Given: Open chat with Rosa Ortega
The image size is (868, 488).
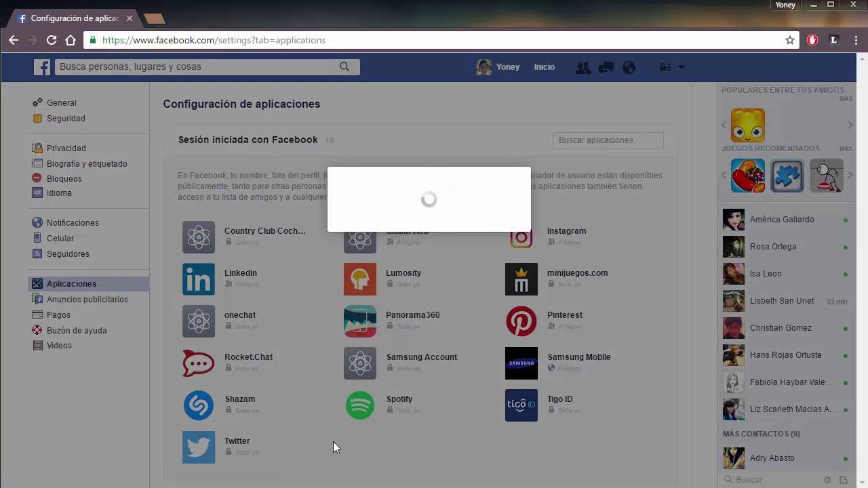Looking at the screenshot, I should tap(786, 247).
